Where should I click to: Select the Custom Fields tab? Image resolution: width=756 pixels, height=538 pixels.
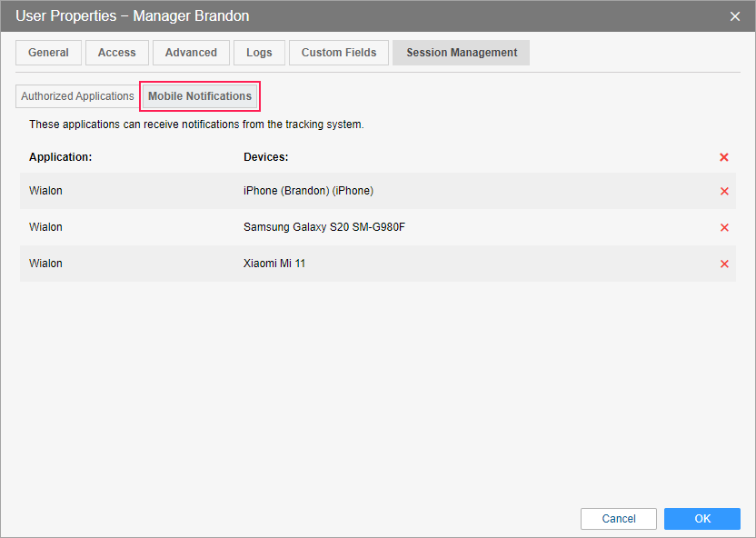[339, 53]
